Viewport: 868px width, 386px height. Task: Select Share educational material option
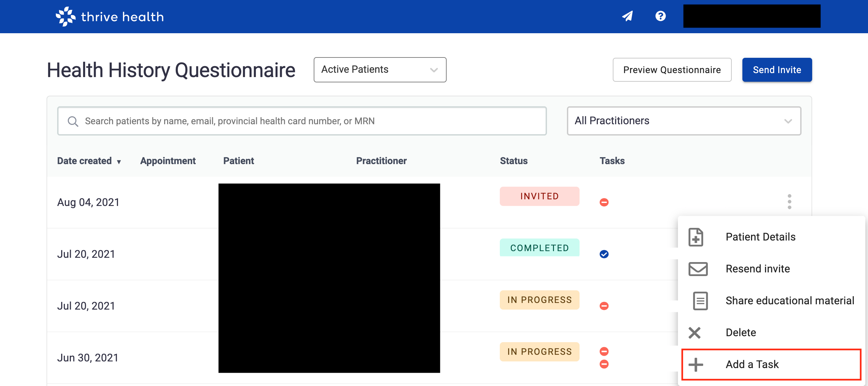click(771, 301)
